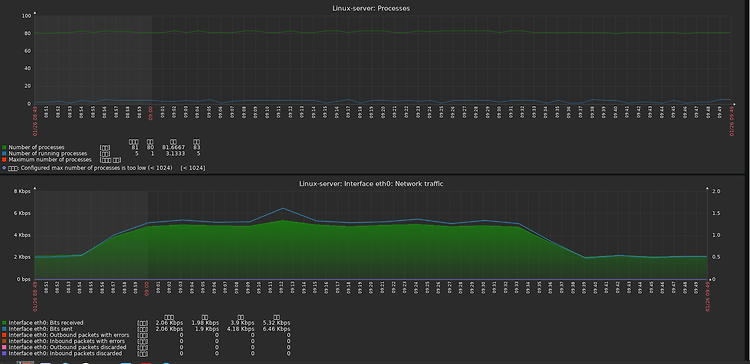This screenshot has height=364, width=750.
Task: Click the trigger icon for max processes too low
Action: [4, 168]
